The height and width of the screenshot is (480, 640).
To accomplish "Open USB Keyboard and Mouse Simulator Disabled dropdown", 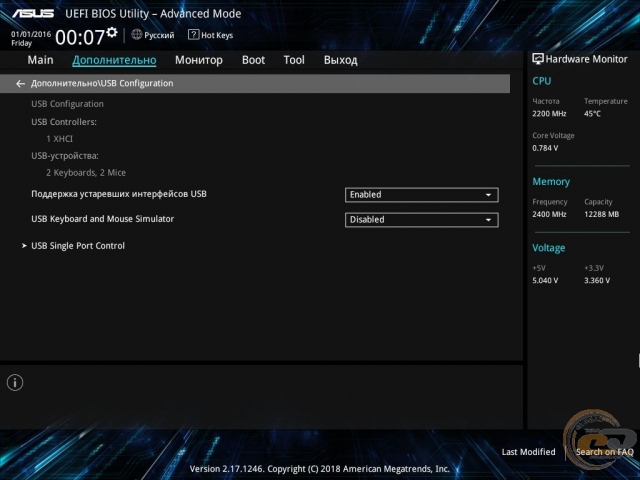I will 421,220.
